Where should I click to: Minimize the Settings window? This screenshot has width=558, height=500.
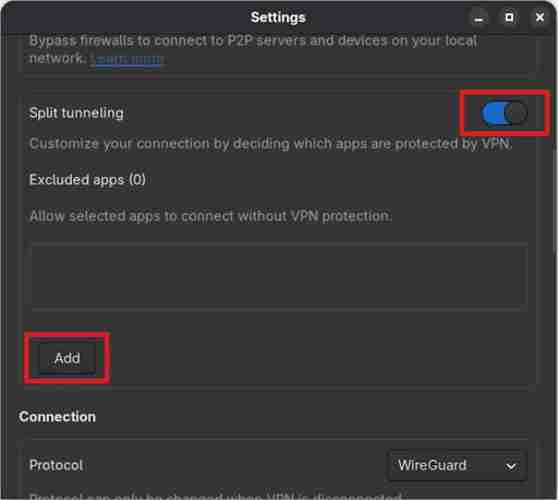(x=479, y=17)
